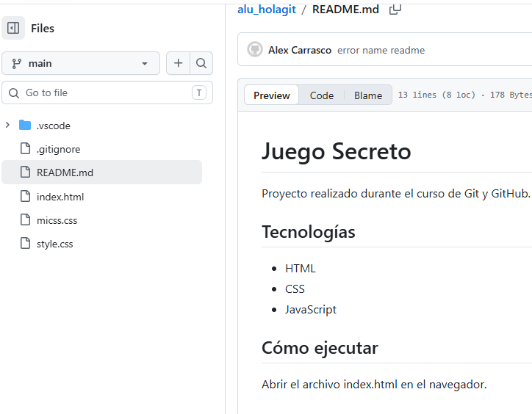Click the JavaScript list item
Image resolution: width=532 pixels, height=414 pixels.
(311, 310)
